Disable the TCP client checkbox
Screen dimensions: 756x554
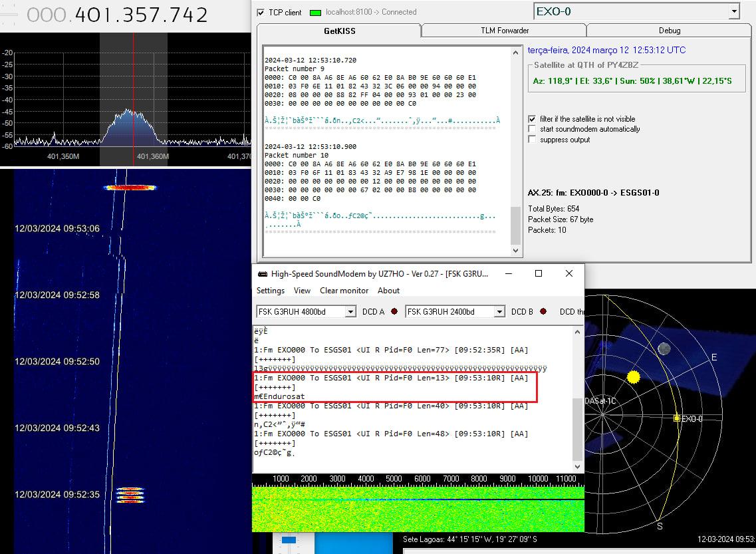point(261,13)
